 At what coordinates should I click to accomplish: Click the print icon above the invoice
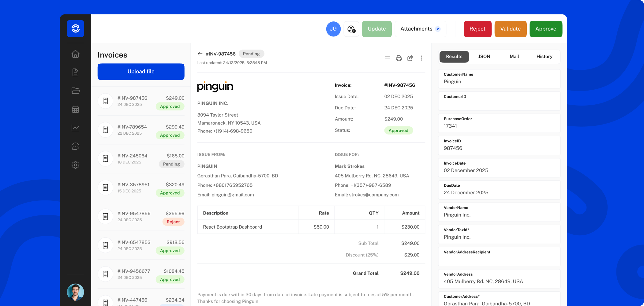(399, 58)
